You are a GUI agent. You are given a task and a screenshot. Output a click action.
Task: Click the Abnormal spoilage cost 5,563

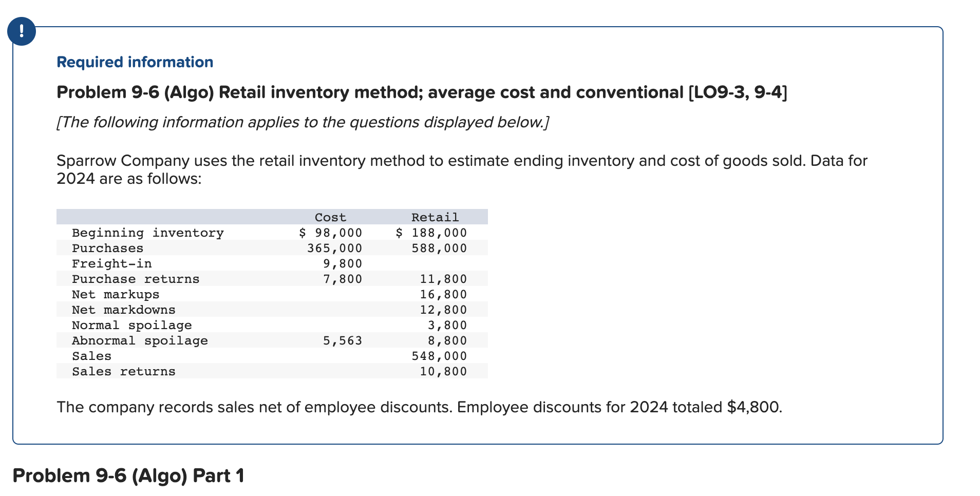pos(342,340)
